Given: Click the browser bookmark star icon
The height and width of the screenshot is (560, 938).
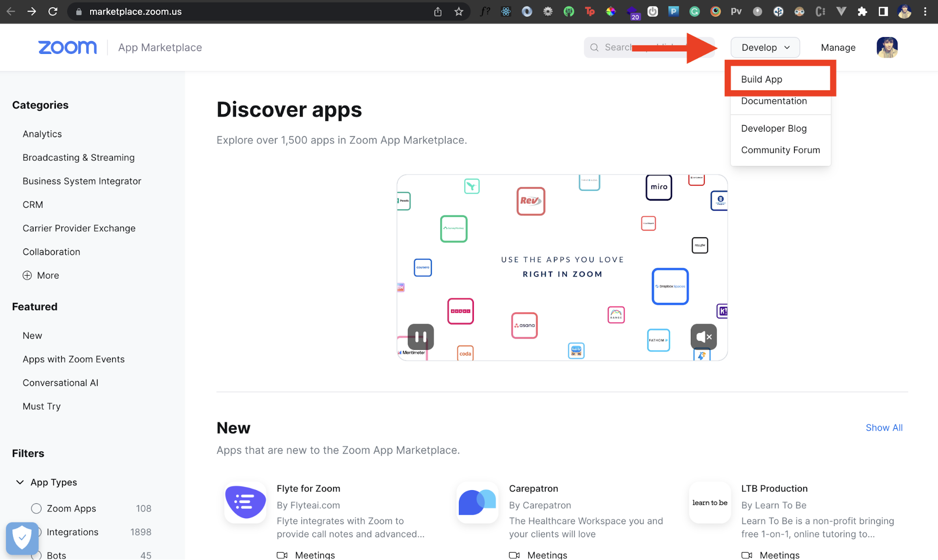Looking at the screenshot, I should point(458,12).
